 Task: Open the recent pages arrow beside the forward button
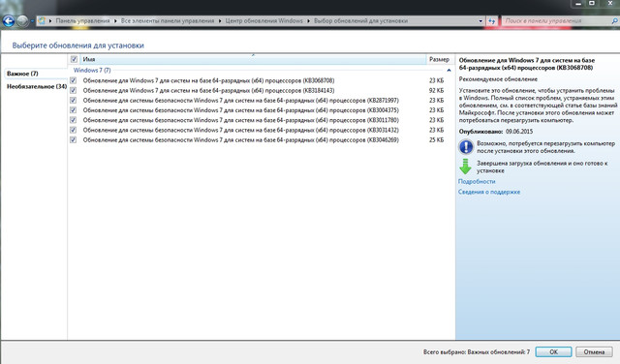32,21
